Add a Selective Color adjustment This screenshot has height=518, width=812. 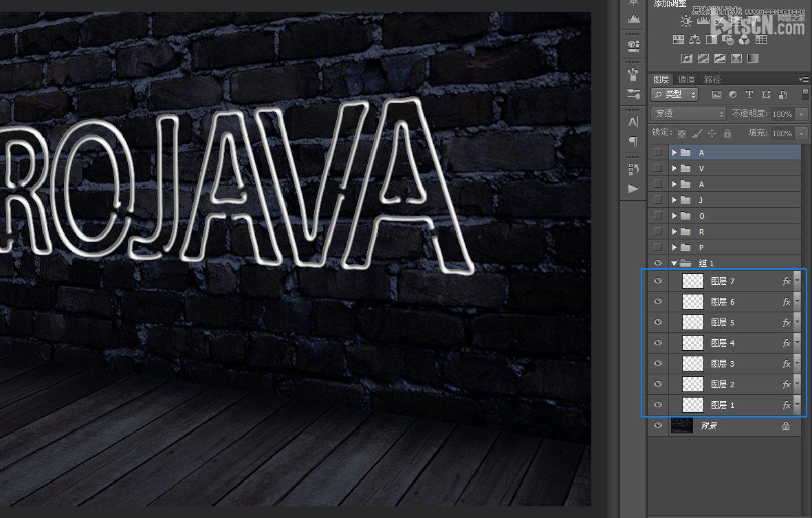point(736,58)
